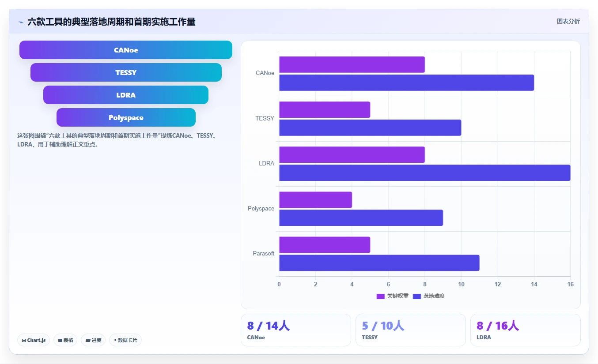Click the CANoe purple 关键权重 bar
The image size is (598, 364).
click(352, 64)
